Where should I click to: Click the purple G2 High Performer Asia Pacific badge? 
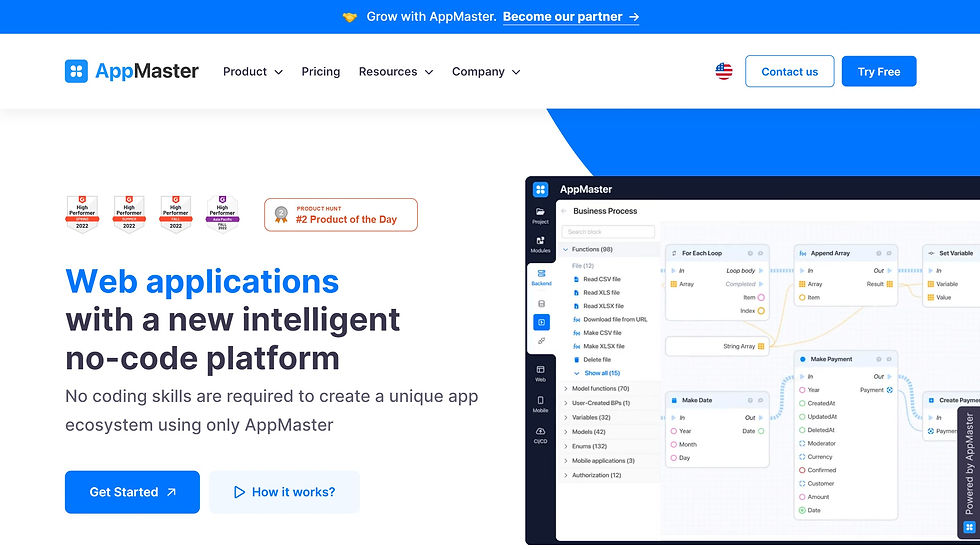click(222, 214)
